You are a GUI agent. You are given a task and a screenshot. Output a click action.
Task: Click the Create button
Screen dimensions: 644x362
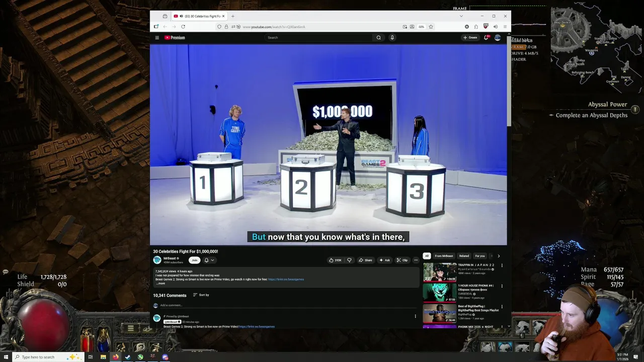pyautogui.click(x=470, y=38)
